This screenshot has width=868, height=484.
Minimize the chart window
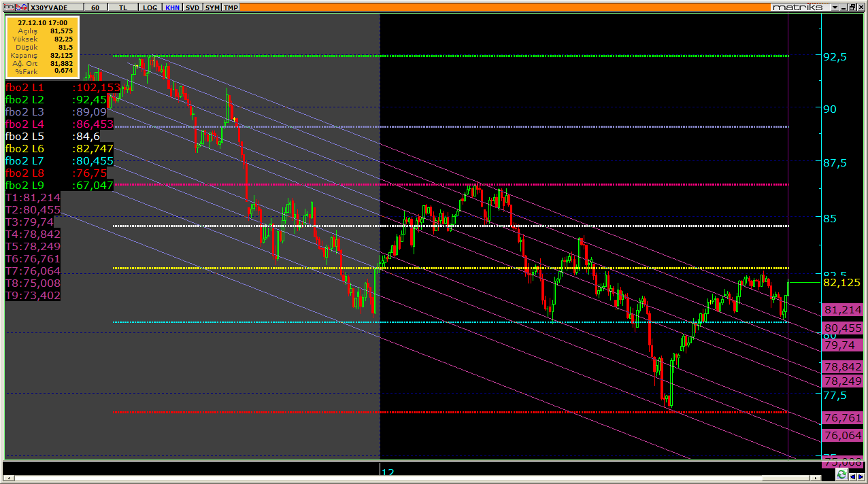842,7
